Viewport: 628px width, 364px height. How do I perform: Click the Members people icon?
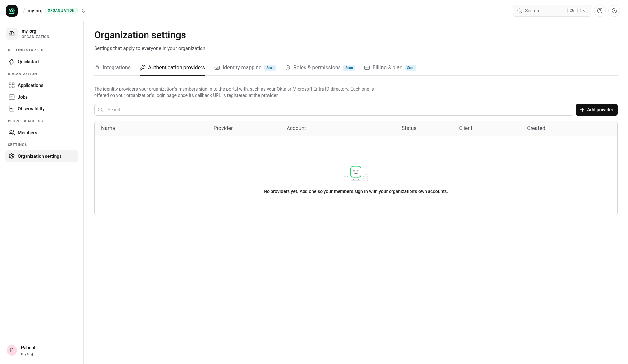(x=12, y=133)
